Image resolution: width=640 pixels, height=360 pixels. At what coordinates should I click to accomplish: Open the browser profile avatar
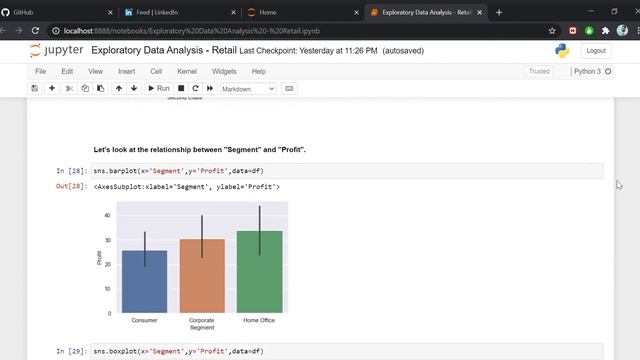click(x=622, y=31)
